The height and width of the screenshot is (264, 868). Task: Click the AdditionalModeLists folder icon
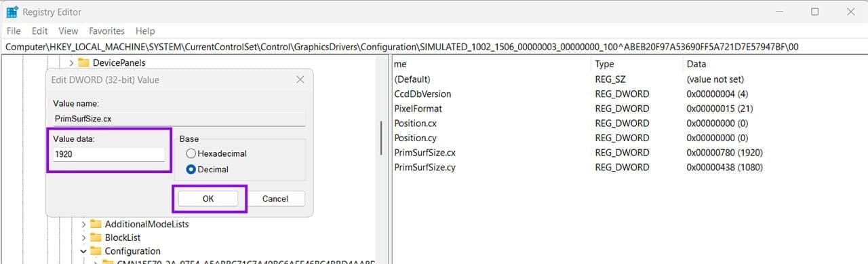96,224
